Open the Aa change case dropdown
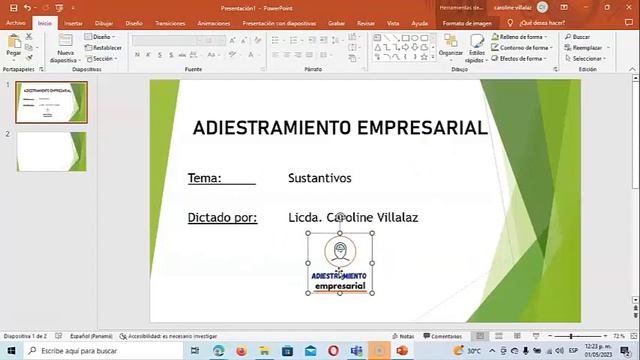The height and width of the screenshot is (360, 640). [213, 54]
